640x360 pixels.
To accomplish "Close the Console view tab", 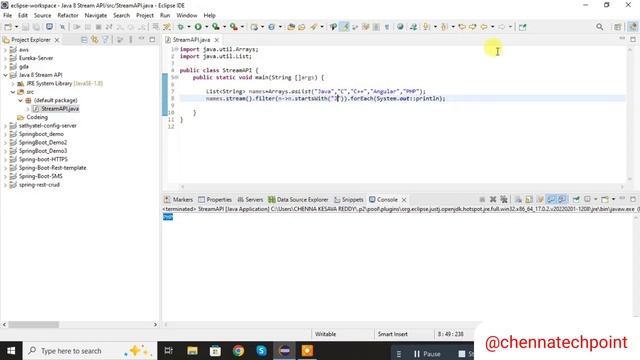I will pyautogui.click(x=404, y=200).
